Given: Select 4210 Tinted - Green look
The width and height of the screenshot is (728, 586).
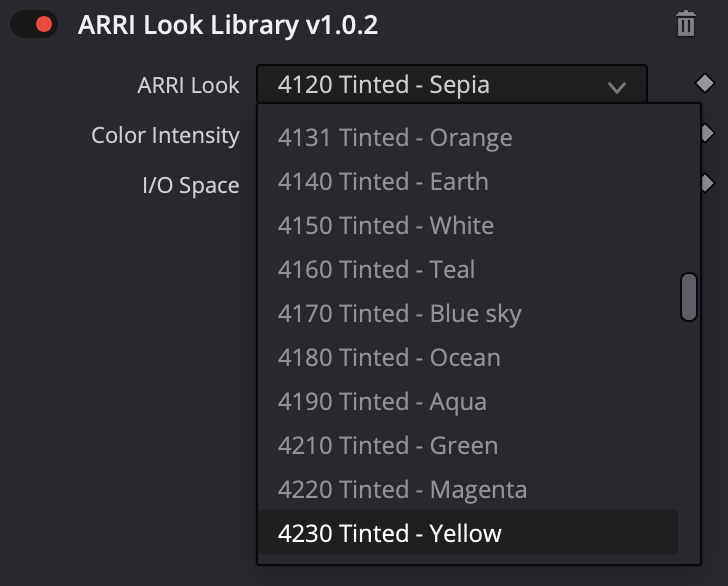Looking at the screenshot, I should tap(468, 446).
